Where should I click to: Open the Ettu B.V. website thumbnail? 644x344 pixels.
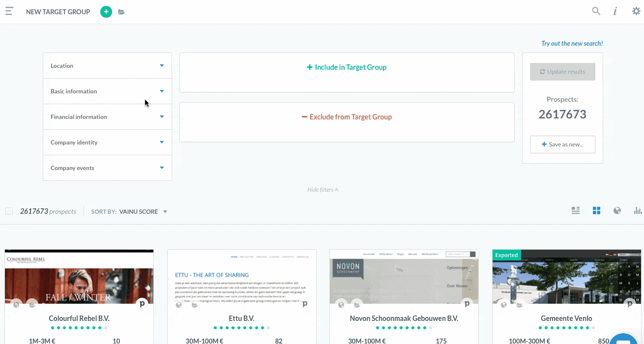point(241,276)
